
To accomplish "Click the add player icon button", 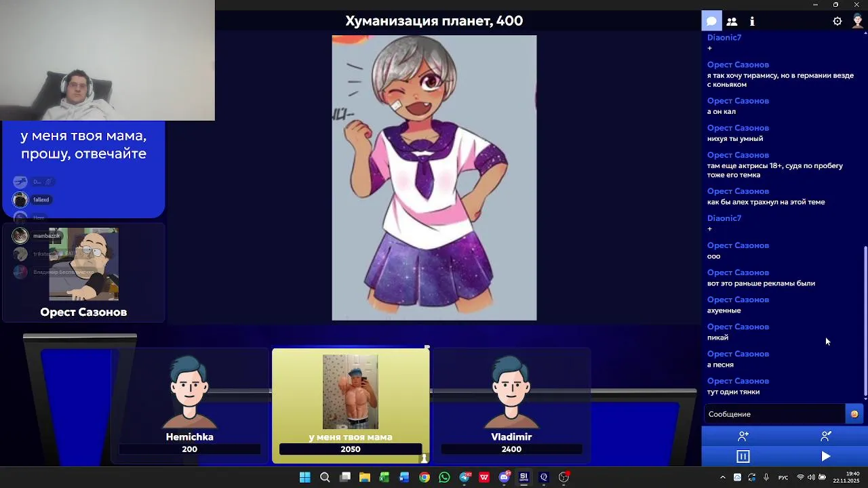I will [743, 436].
